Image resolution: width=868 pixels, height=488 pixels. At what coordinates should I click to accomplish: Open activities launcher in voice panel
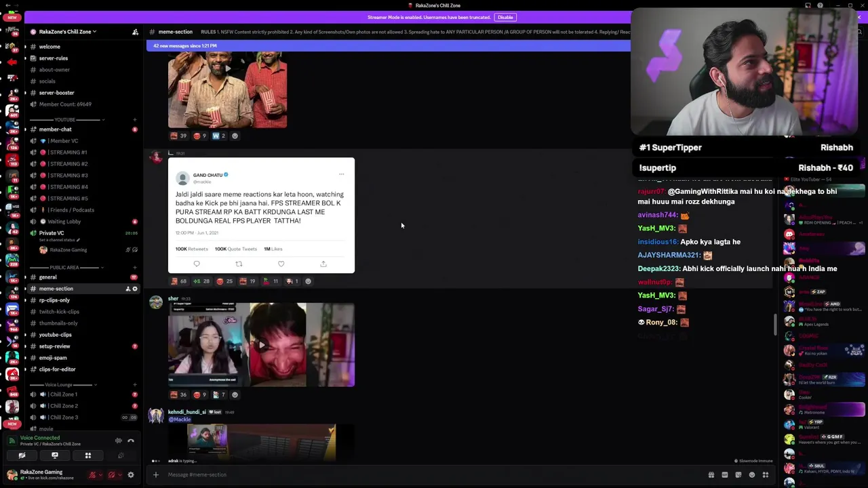(x=87, y=455)
